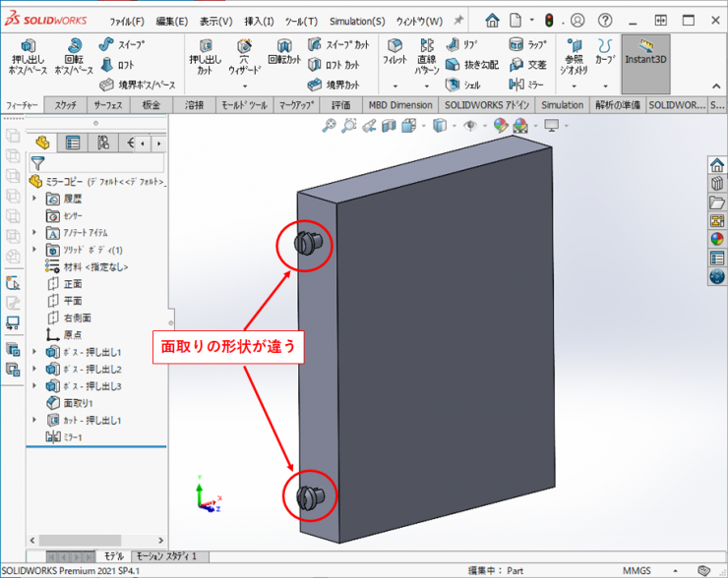The height and width of the screenshot is (578, 728).
Task: Click the 押し出しボス/ベース extrude tool
Action: tap(28, 55)
